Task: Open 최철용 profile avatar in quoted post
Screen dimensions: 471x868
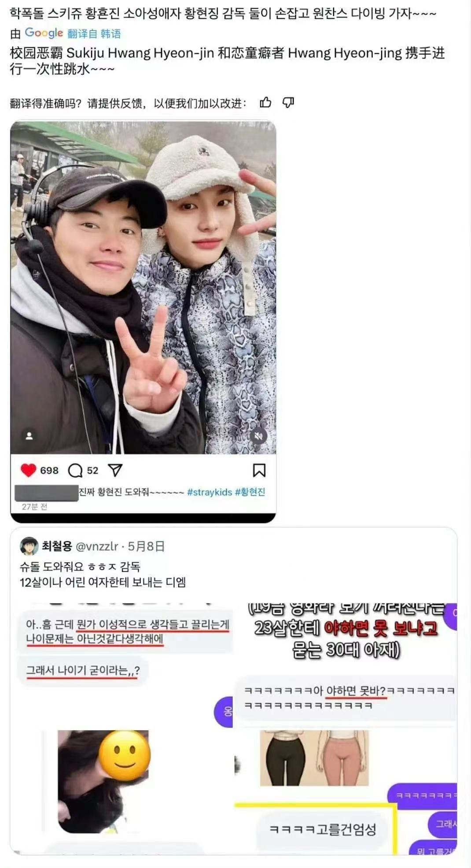Action: click(29, 546)
